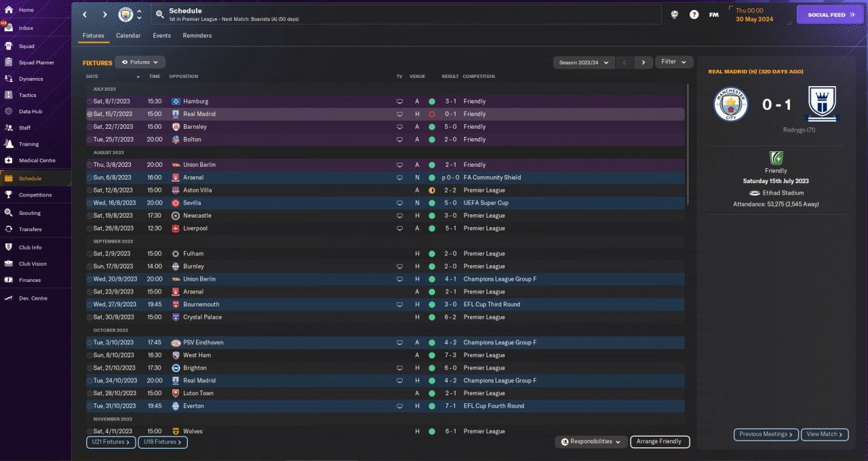Switch to the Events tab
Image resolution: width=868 pixels, height=461 pixels.
(x=161, y=35)
